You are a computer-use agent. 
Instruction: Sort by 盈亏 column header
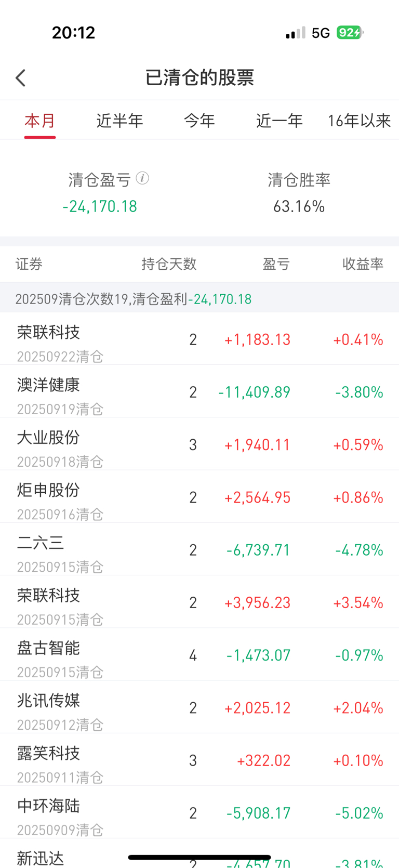tap(276, 264)
